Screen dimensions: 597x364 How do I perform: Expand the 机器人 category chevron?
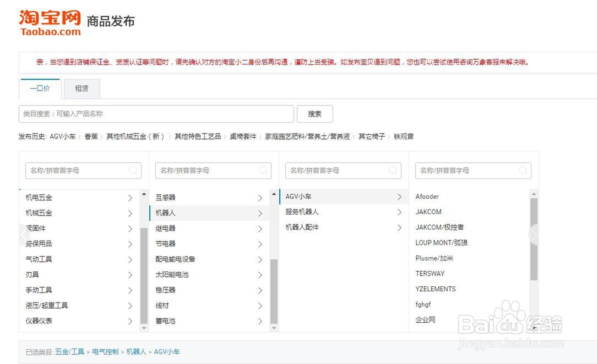pyautogui.click(x=260, y=212)
